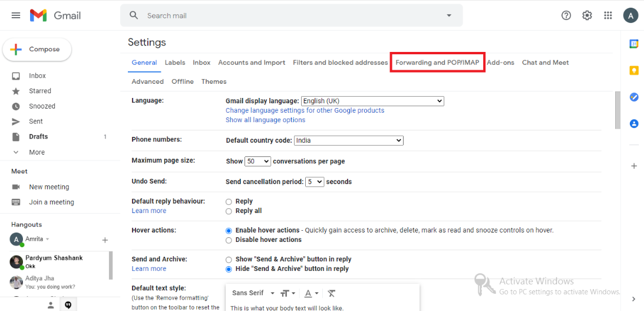Click the search magnifier icon
The height and width of the screenshot is (311, 644).
(x=134, y=15)
